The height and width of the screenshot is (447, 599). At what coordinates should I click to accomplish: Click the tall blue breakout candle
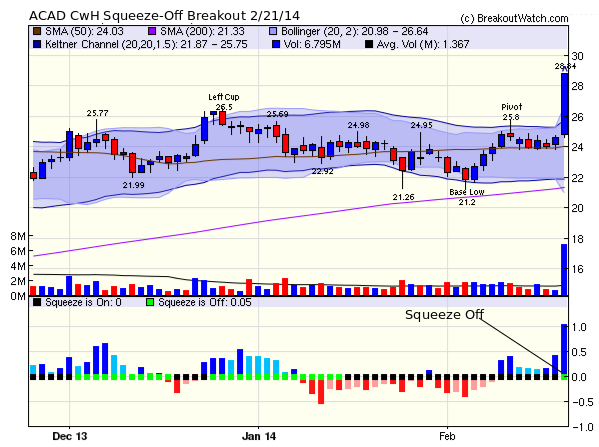coord(565,104)
